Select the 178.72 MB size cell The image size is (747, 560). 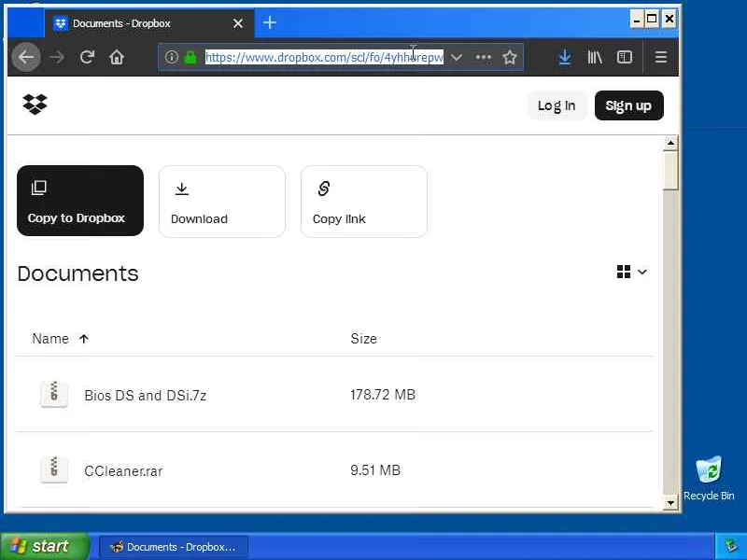click(x=383, y=395)
